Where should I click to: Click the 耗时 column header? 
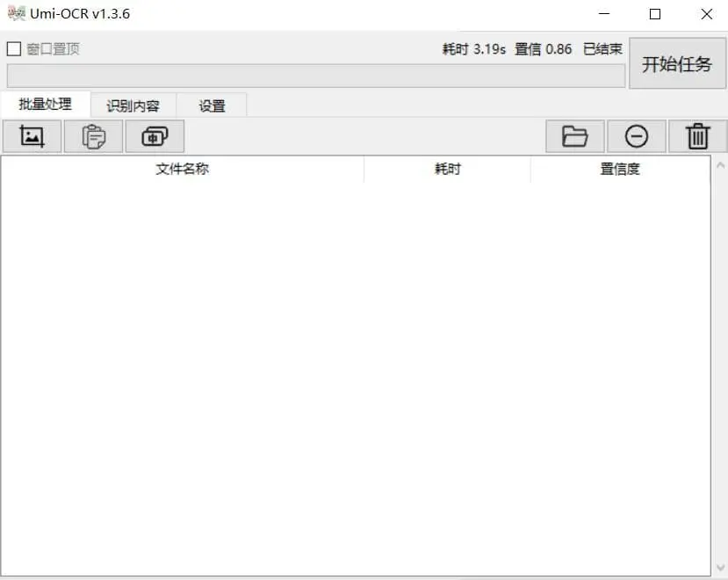click(x=447, y=169)
